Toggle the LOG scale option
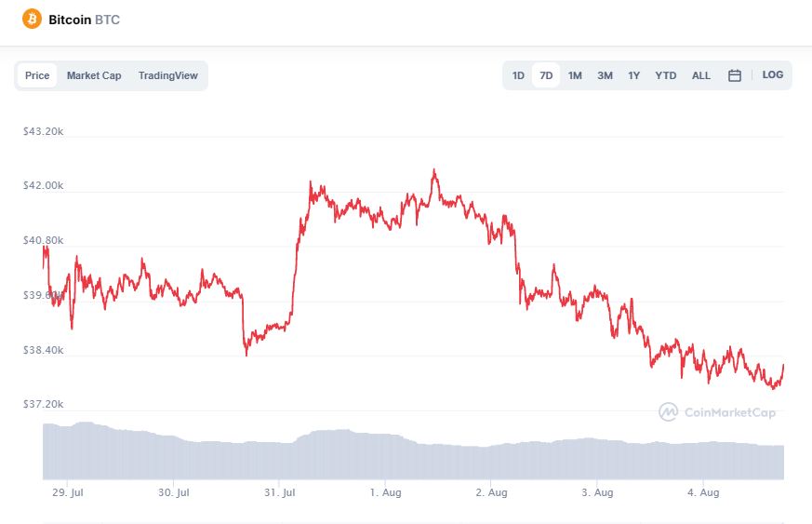Screen dimensions: 812x524 772,75
